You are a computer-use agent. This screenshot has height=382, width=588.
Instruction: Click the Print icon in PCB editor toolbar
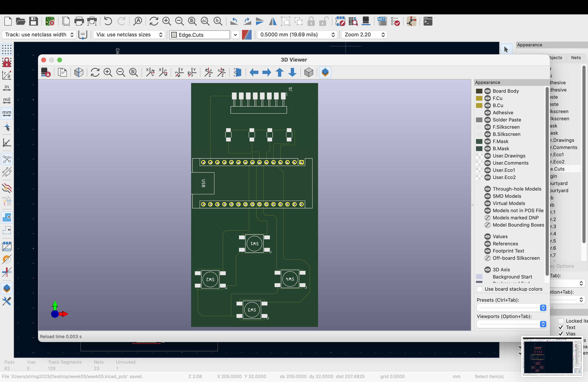point(79,21)
